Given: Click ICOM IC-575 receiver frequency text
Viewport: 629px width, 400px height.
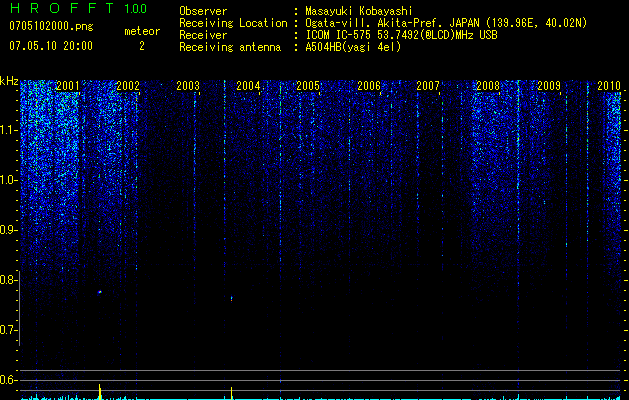Looking at the screenshot, I should [401, 35].
